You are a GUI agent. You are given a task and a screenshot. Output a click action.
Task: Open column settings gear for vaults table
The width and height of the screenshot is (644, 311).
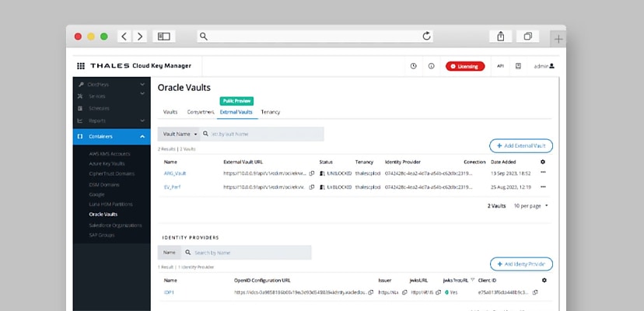pos(543,162)
